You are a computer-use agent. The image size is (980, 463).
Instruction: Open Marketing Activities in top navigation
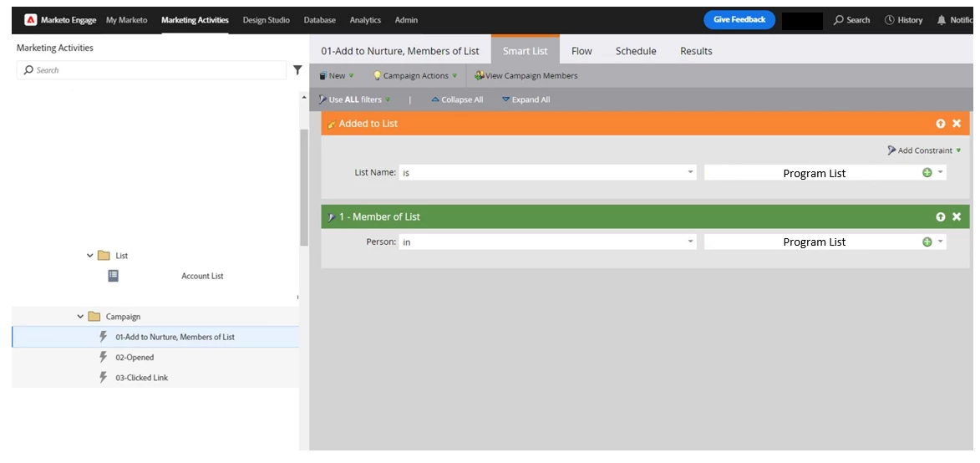coord(195,20)
